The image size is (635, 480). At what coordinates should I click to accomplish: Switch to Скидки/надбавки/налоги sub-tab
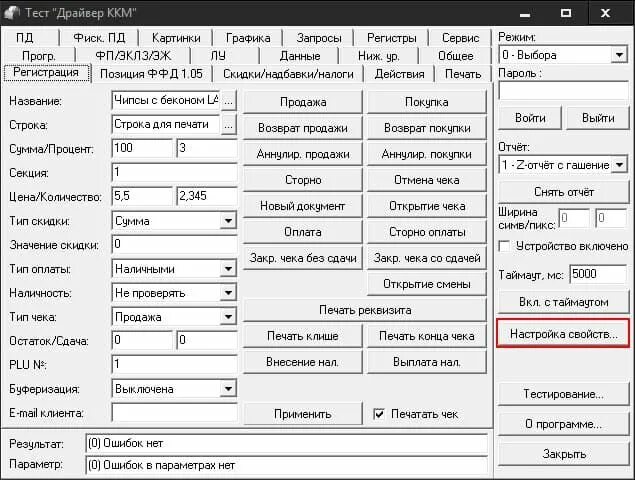(288, 74)
